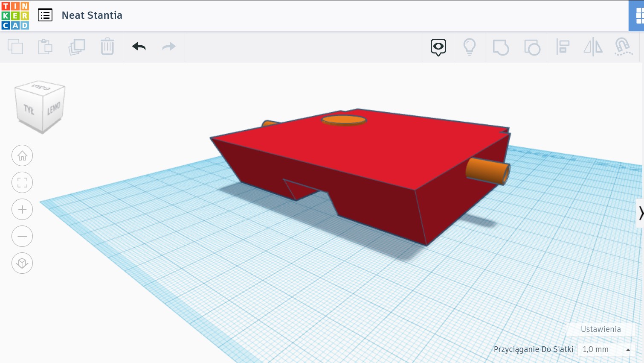
Task: Expand the collapsed right shapes panel
Action: pos(640,213)
